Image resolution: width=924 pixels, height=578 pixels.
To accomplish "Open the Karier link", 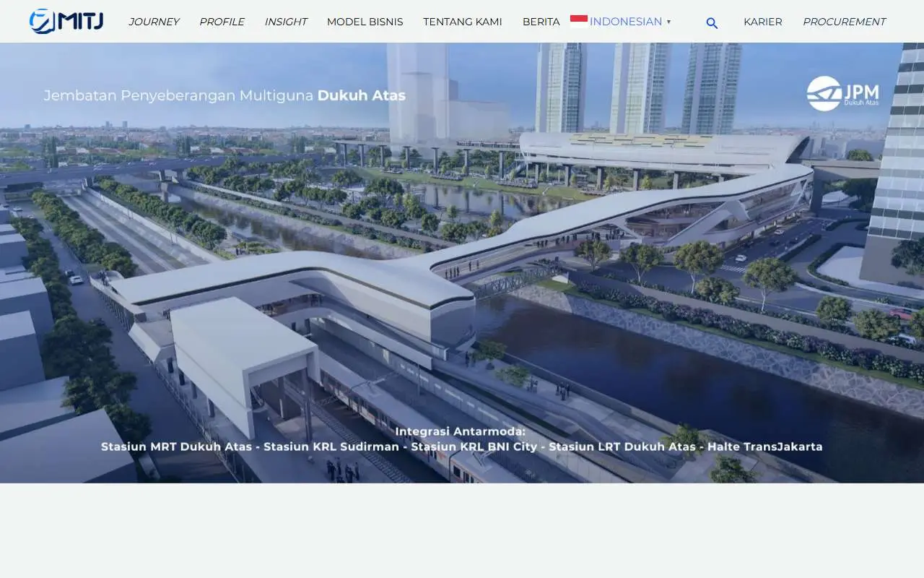I will pos(763,22).
